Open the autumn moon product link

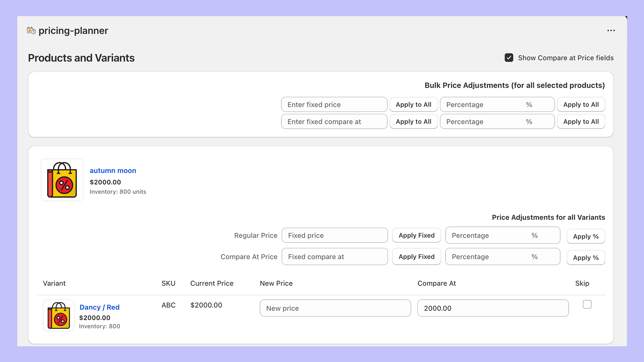click(x=113, y=170)
